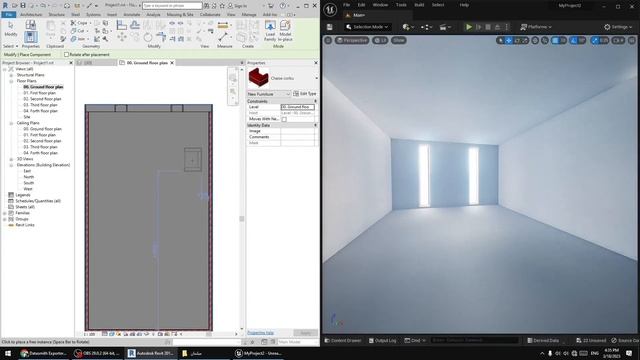The height and width of the screenshot is (360, 640).
Task: Save the current level in Unreal
Action: [329, 27]
